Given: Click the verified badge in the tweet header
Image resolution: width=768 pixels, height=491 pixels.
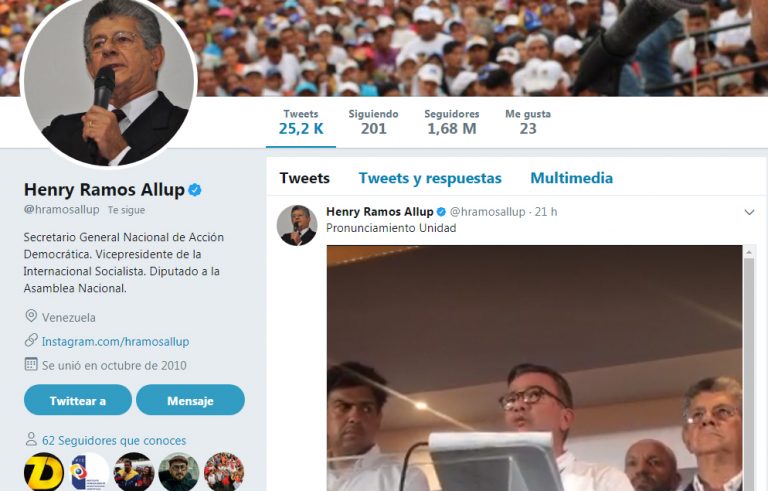Looking at the screenshot, I should [441, 212].
